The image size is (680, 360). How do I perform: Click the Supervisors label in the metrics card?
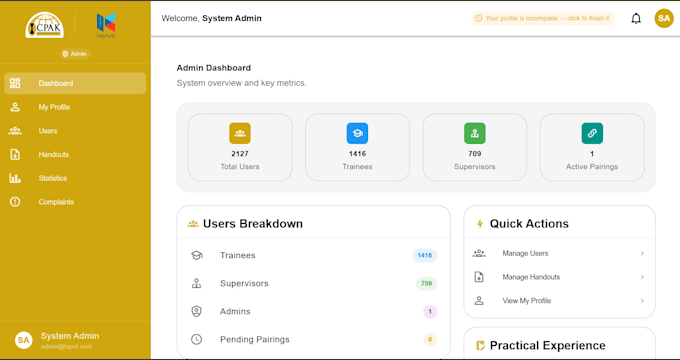coord(474,167)
